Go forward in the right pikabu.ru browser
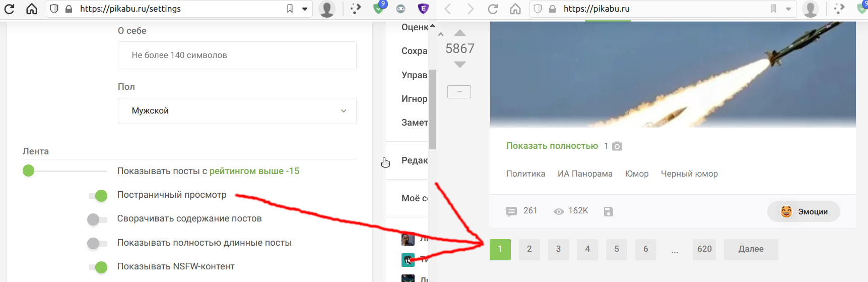This screenshot has width=868, height=282. coord(470,9)
